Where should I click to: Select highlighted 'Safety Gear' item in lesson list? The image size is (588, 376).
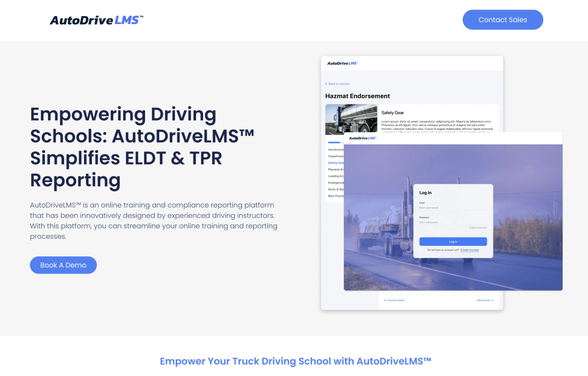pyautogui.click(x=336, y=163)
